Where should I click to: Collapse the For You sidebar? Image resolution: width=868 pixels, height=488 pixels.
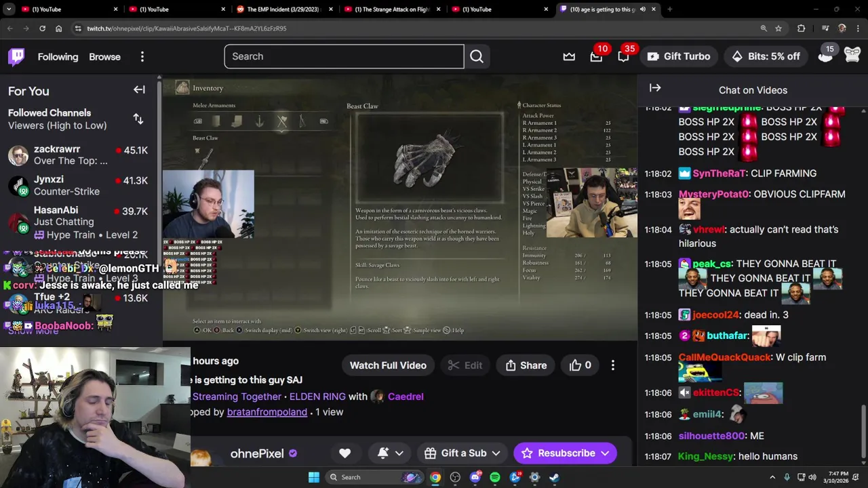coord(139,89)
